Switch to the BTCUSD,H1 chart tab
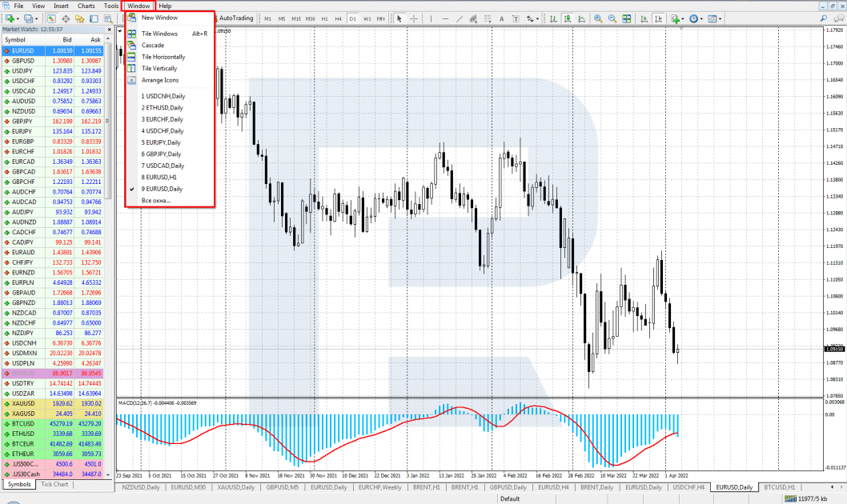The height and width of the screenshot is (504, 847). click(779, 487)
